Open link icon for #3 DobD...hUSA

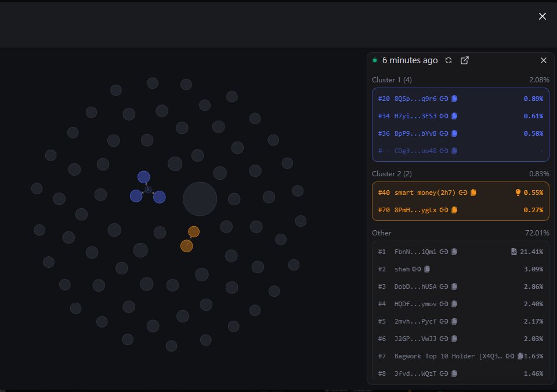tap(444, 286)
